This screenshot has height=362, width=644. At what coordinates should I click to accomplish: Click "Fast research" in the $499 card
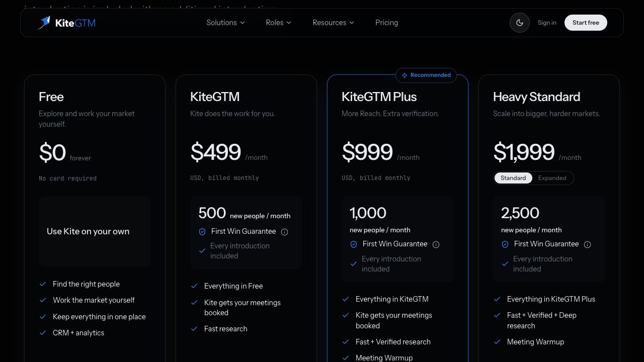(225, 329)
